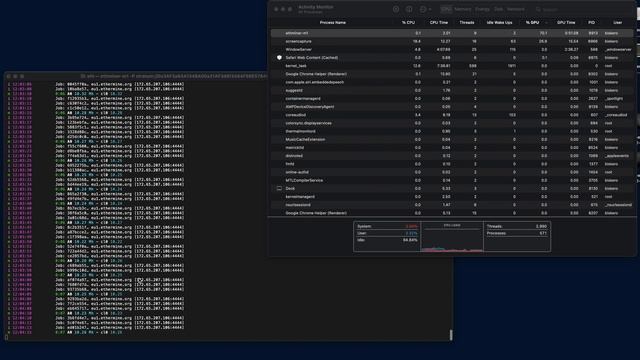Image resolution: width=640 pixels, height=360 pixels.
Task: Click the System CPU percentage label
Action: click(364, 226)
